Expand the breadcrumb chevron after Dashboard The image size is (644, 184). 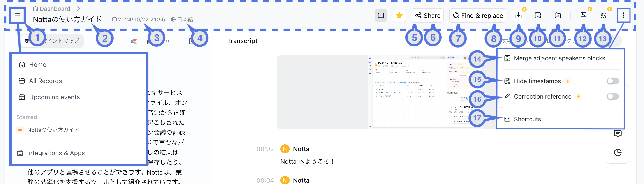79,9
